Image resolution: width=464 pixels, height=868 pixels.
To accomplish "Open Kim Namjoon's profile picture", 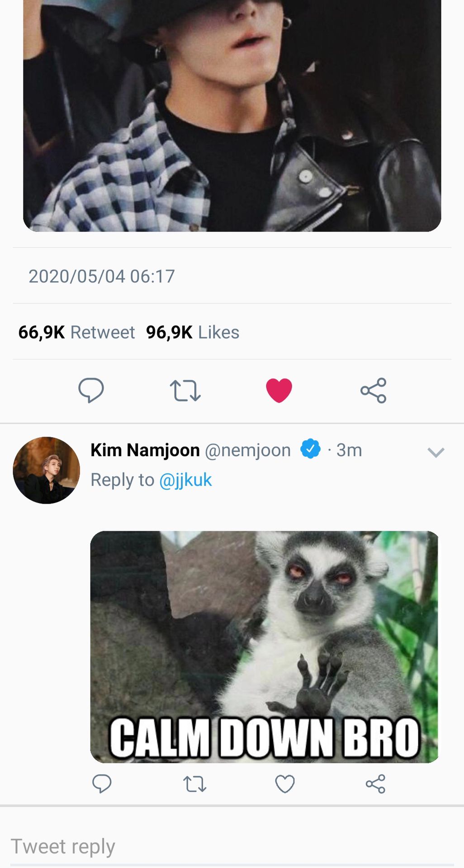I will pos(47,470).
